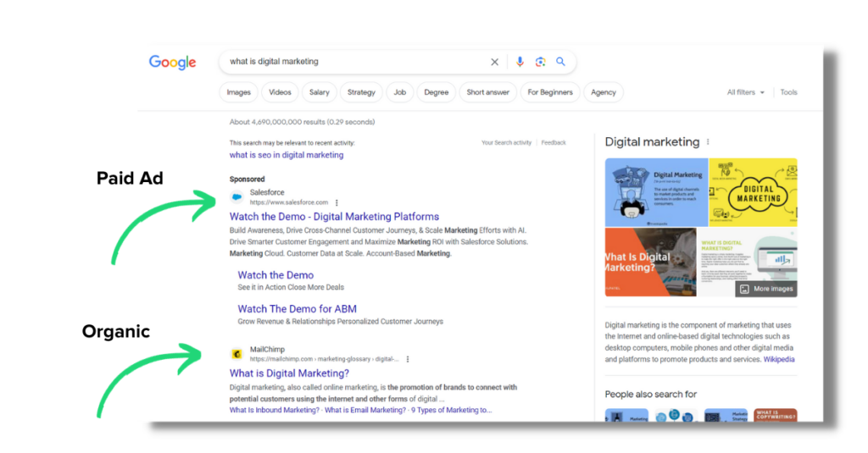Open '9 Types of Marketing to...' sublink
This screenshot has width=868, height=453.
pyautogui.click(x=451, y=411)
